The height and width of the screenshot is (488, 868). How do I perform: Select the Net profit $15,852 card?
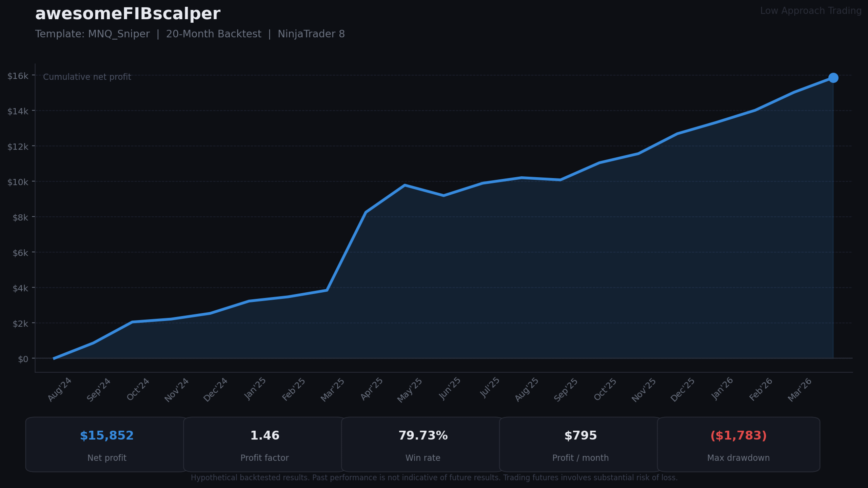[107, 444]
